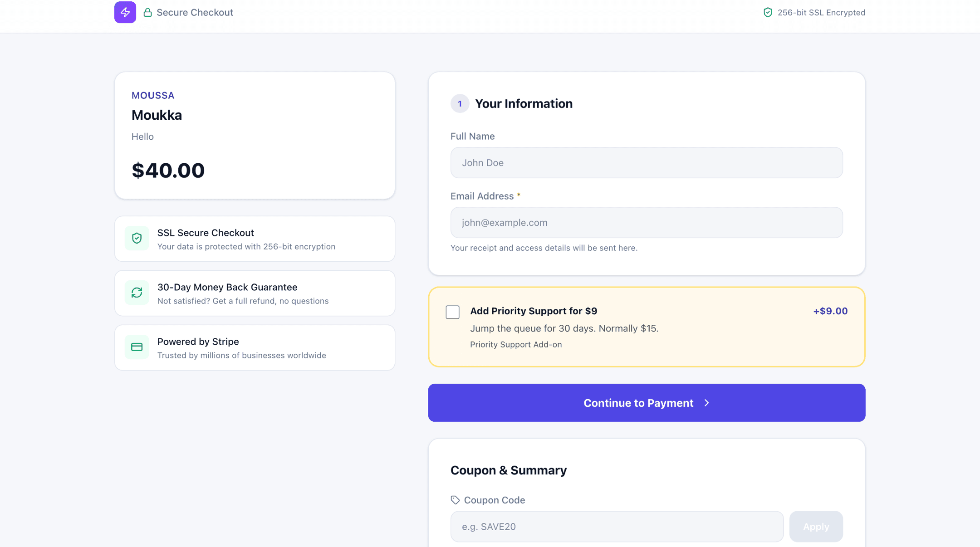980x547 pixels.
Task: Click the $40.00 price
Action: 168,171
